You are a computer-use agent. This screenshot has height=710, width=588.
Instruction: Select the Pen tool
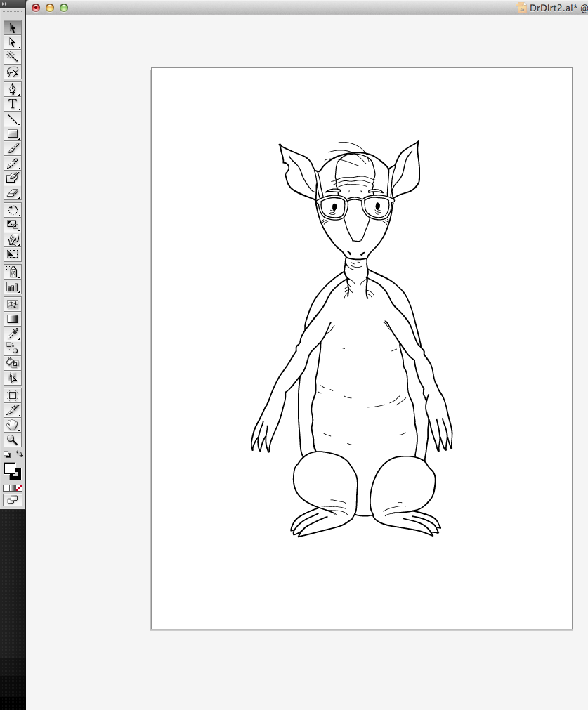tap(12, 88)
